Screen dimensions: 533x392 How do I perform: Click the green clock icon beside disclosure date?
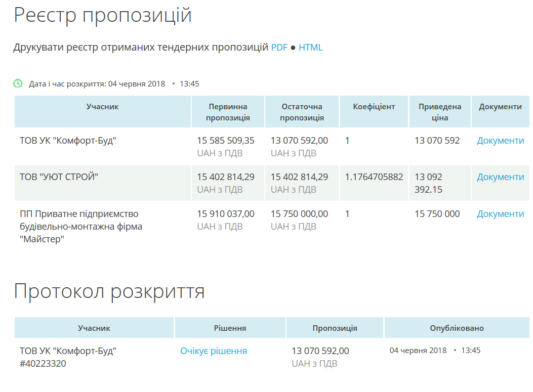[18, 83]
